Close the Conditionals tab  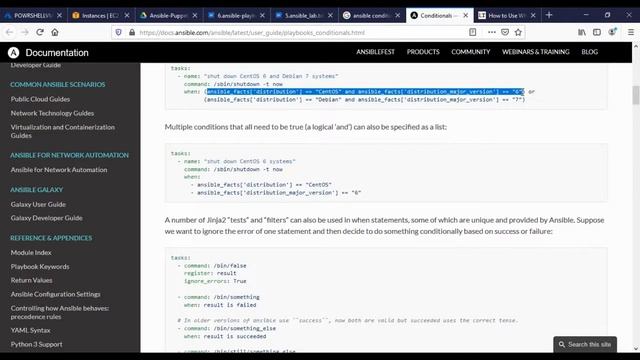(x=465, y=15)
